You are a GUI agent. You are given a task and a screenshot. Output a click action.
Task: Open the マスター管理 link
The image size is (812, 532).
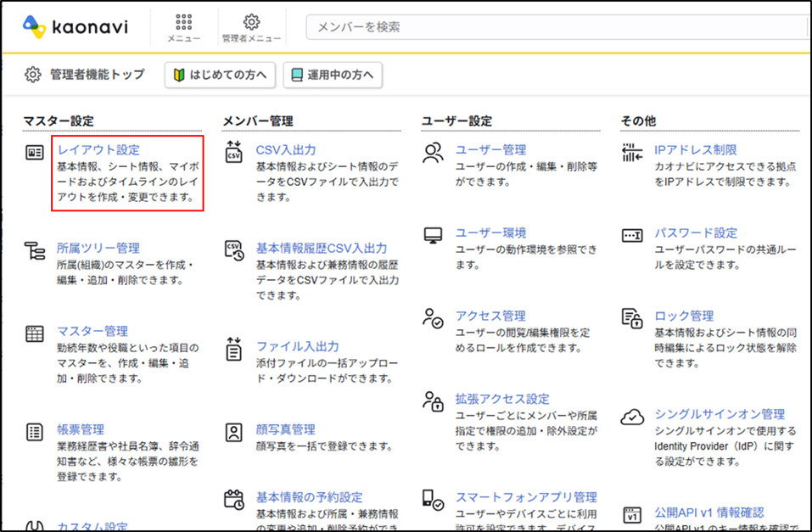tap(92, 331)
